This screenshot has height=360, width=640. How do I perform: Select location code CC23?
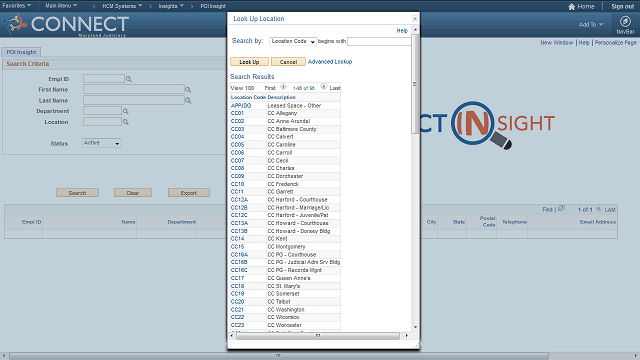point(238,325)
